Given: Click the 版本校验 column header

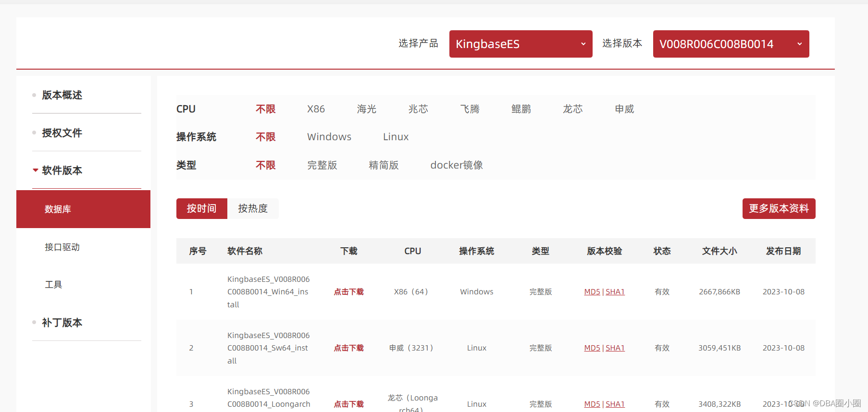Looking at the screenshot, I should 605,251.
